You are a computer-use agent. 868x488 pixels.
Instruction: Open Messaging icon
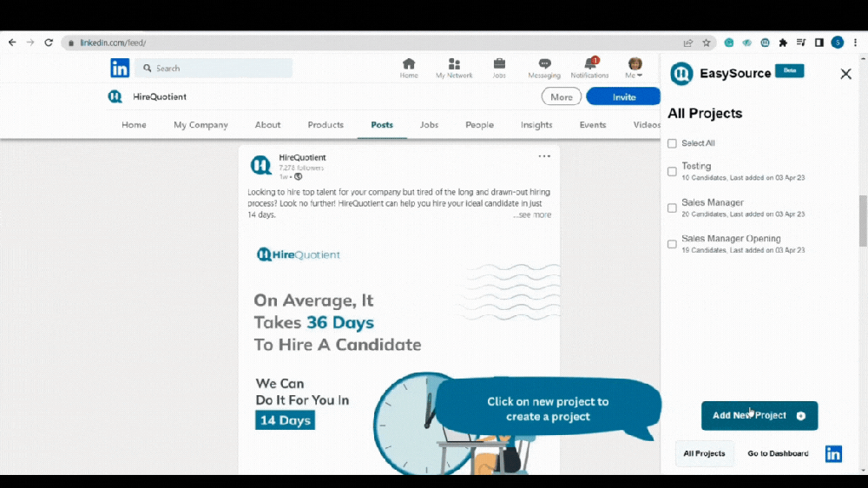[544, 68]
